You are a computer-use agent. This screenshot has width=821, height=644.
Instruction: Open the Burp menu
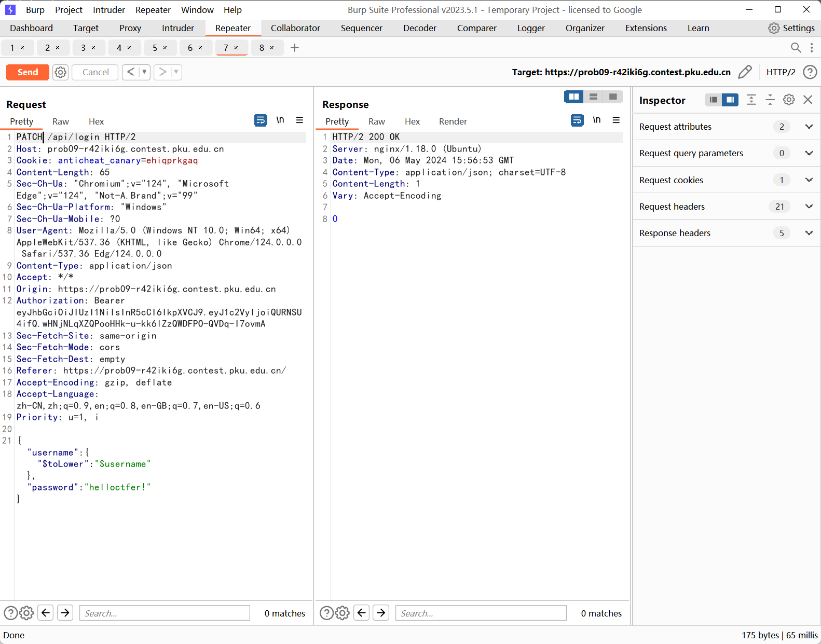tap(35, 10)
